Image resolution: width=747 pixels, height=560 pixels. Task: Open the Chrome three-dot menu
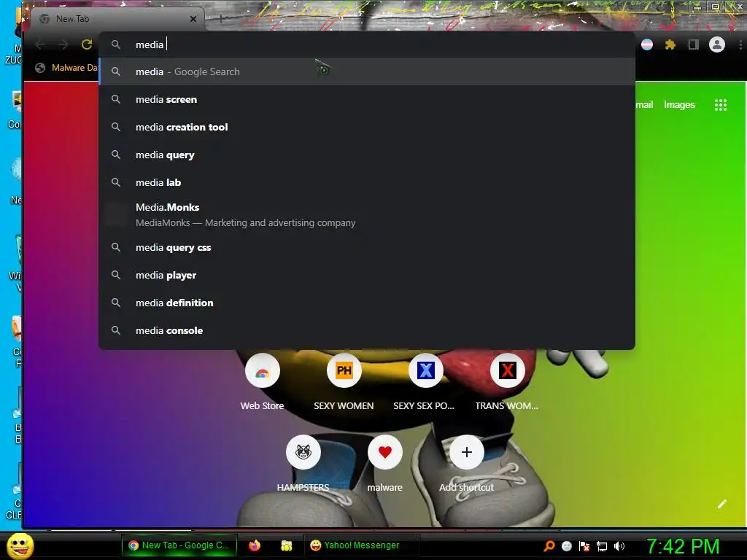point(740,44)
